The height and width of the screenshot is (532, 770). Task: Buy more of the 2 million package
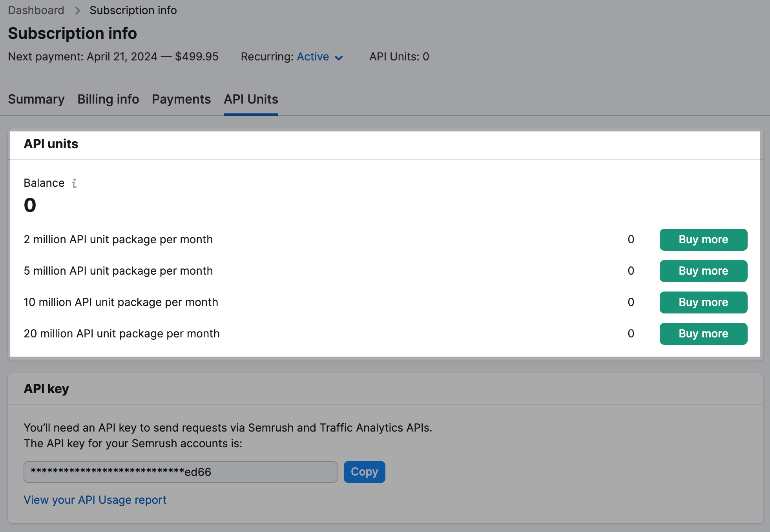click(x=703, y=239)
